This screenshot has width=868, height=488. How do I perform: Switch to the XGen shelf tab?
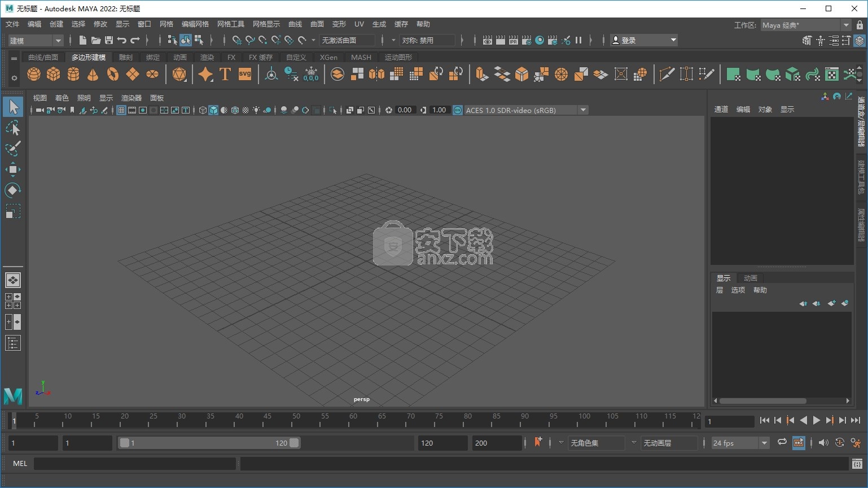328,57
